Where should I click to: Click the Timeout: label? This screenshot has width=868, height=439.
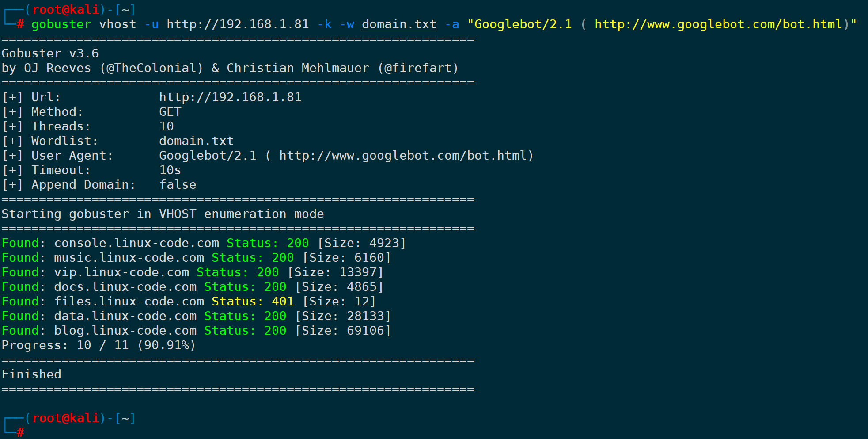click(x=61, y=170)
